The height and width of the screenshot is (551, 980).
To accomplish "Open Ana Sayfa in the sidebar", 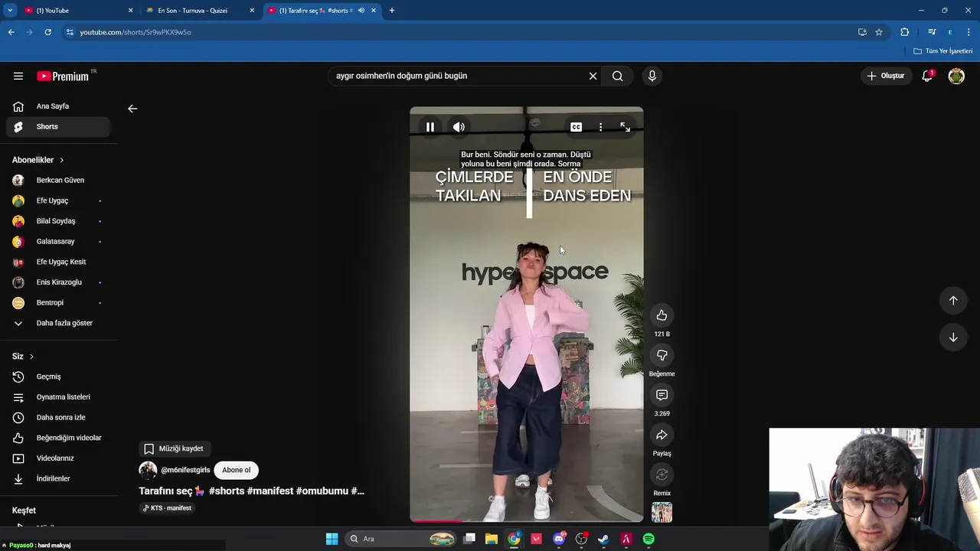I will 58,106.
